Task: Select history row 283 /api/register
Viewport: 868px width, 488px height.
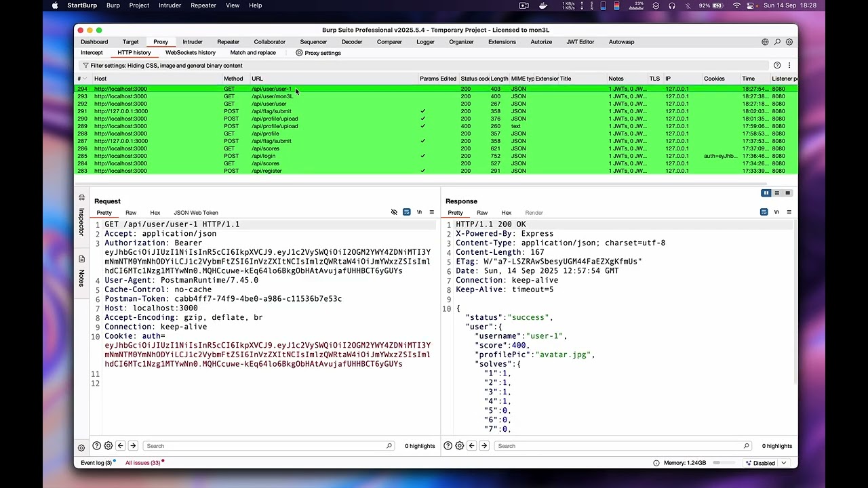Action: 436,171
